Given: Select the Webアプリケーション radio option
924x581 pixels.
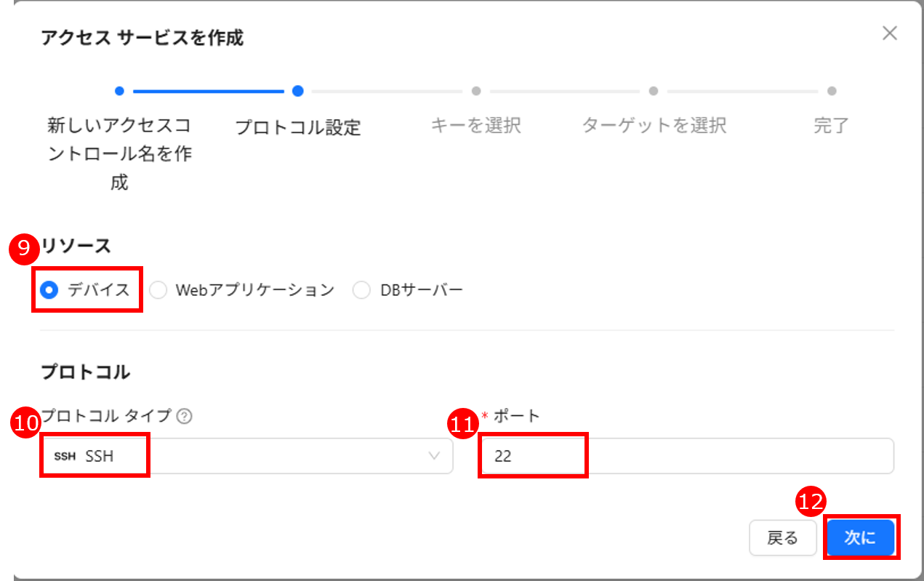Looking at the screenshot, I should coord(158,290).
